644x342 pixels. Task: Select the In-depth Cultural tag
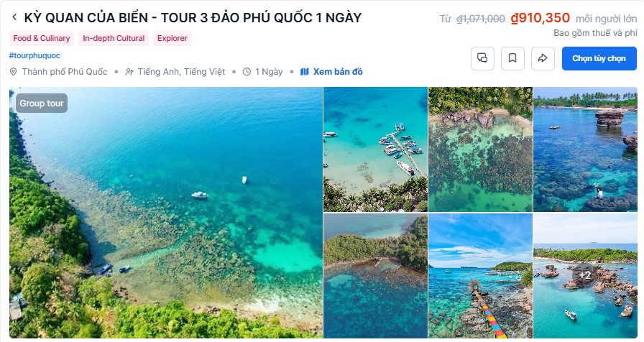[x=114, y=38]
